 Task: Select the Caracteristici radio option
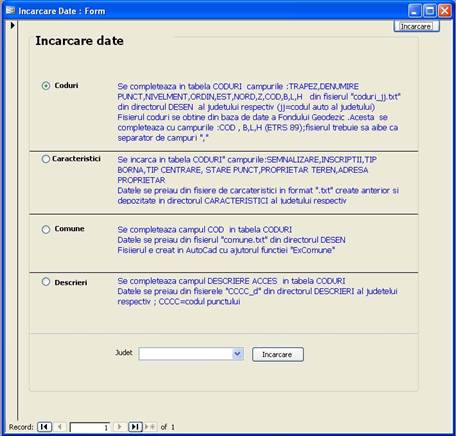coord(46,159)
